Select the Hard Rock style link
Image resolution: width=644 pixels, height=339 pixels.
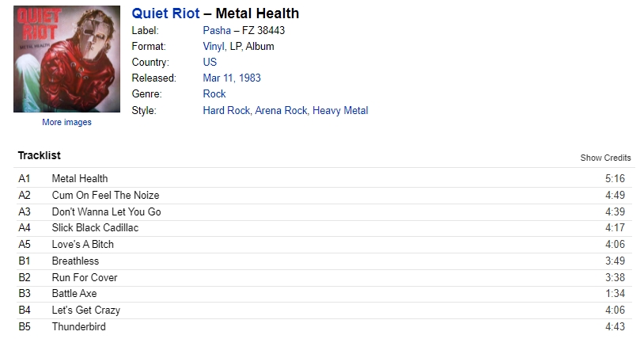(226, 111)
